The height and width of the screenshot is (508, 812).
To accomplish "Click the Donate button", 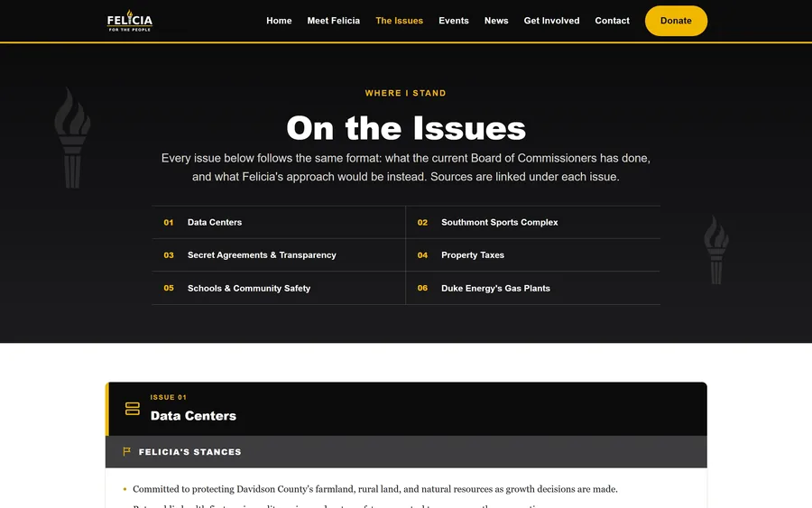I will [x=676, y=21].
